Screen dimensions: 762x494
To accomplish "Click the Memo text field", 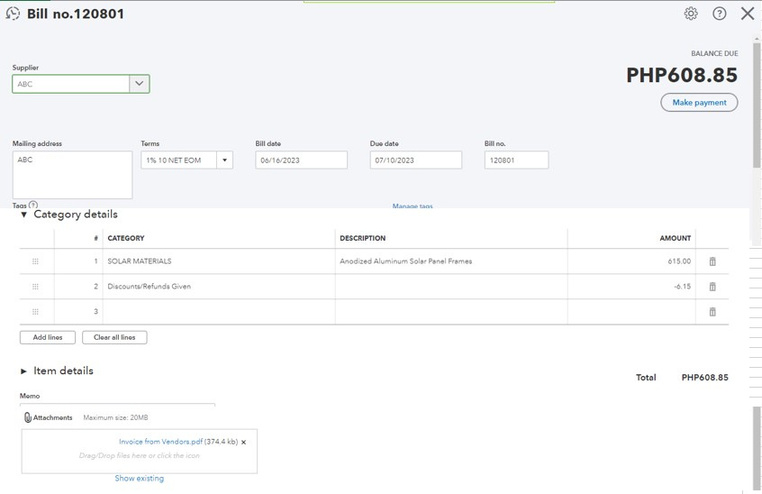I will pyautogui.click(x=117, y=405).
